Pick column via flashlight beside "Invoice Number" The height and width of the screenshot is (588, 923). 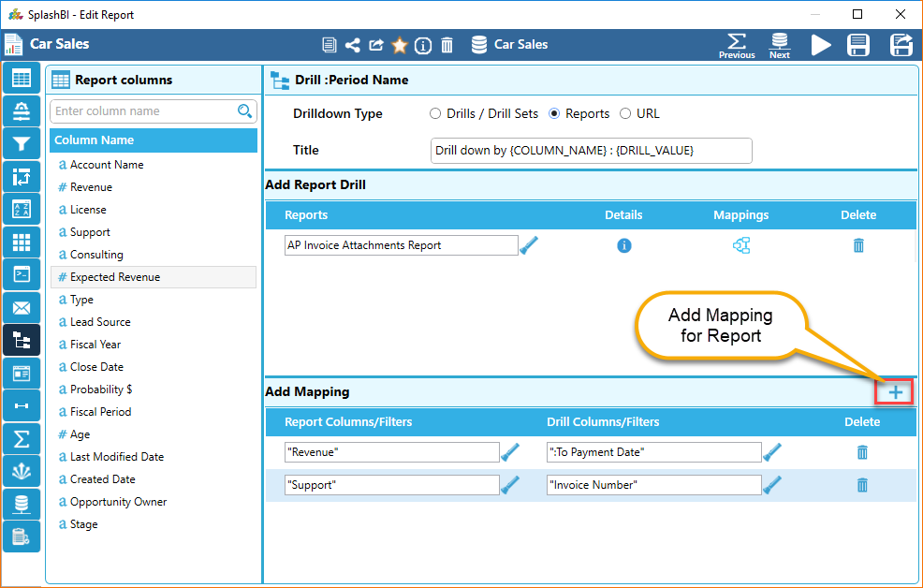[x=771, y=485]
